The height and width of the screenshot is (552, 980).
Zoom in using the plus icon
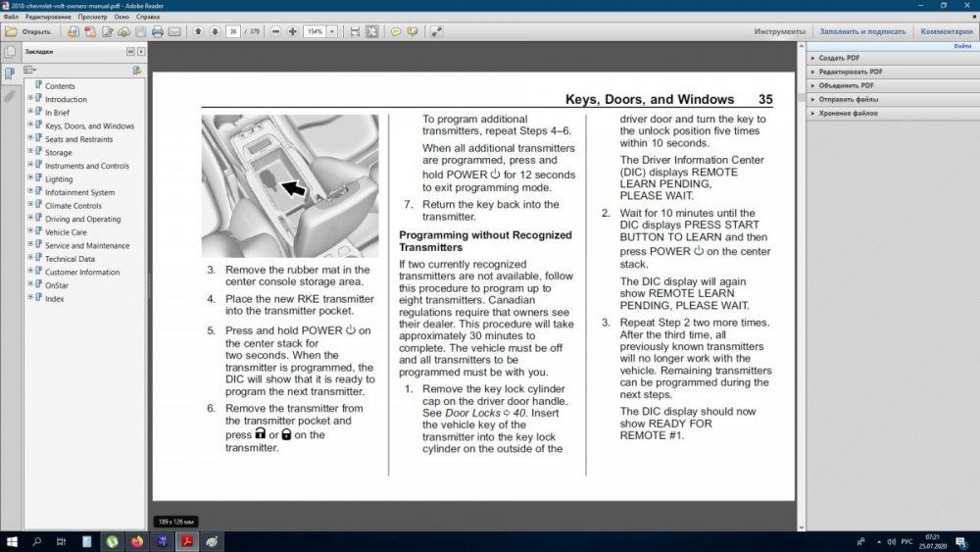[292, 31]
